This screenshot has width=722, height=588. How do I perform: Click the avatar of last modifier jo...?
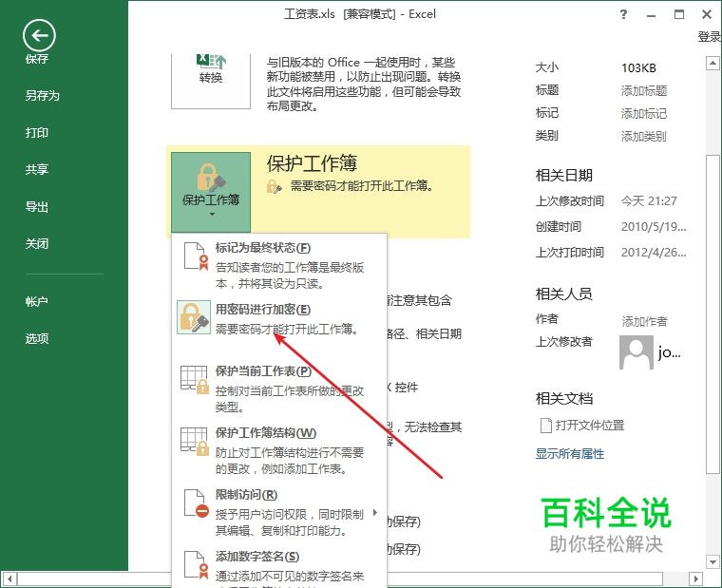pos(636,352)
